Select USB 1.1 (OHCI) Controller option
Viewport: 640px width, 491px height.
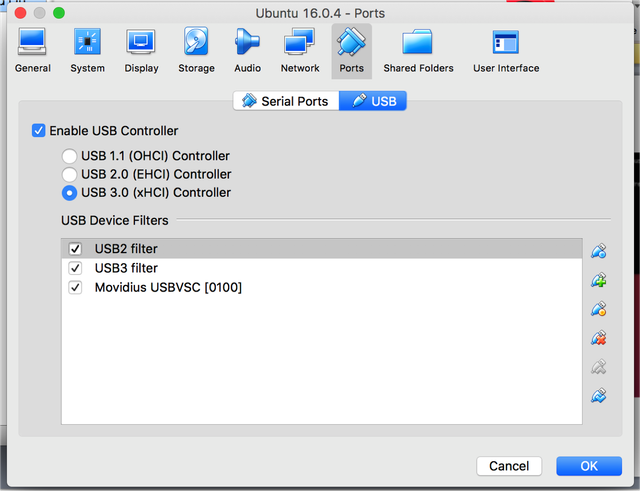tap(69, 156)
